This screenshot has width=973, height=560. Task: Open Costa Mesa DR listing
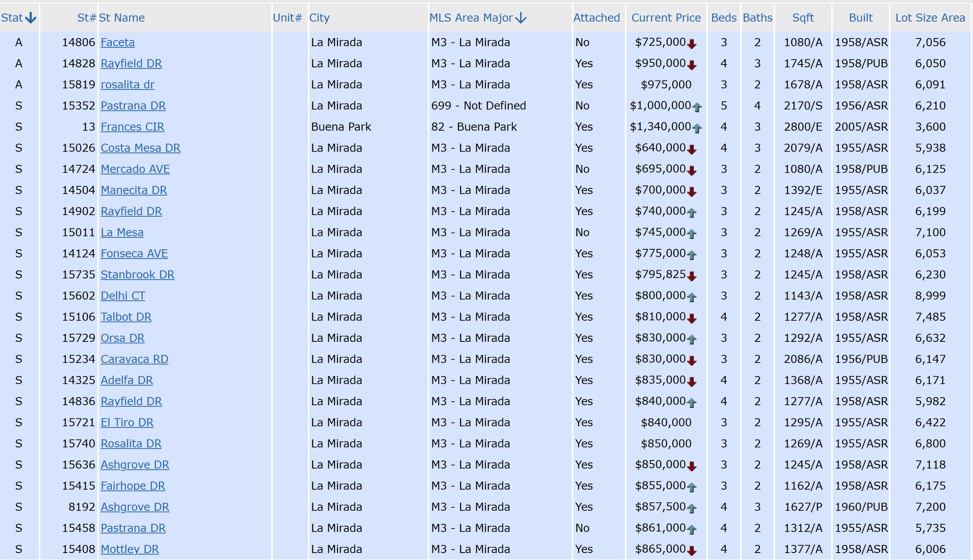pos(140,148)
